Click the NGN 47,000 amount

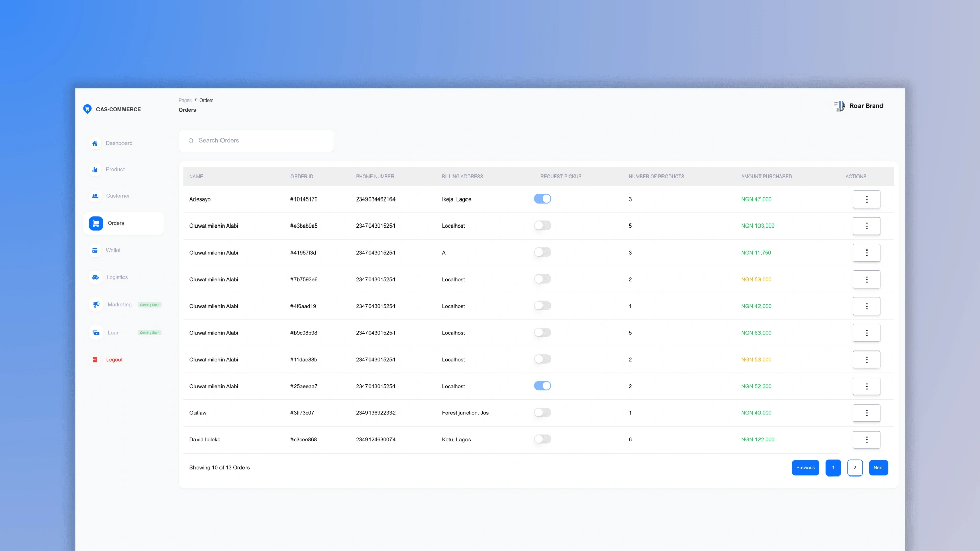[x=756, y=199]
